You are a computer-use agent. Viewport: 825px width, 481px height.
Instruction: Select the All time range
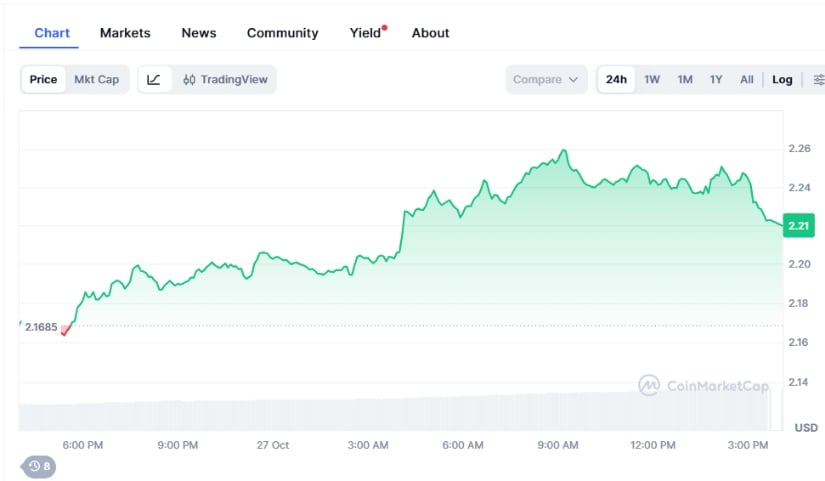(746, 79)
